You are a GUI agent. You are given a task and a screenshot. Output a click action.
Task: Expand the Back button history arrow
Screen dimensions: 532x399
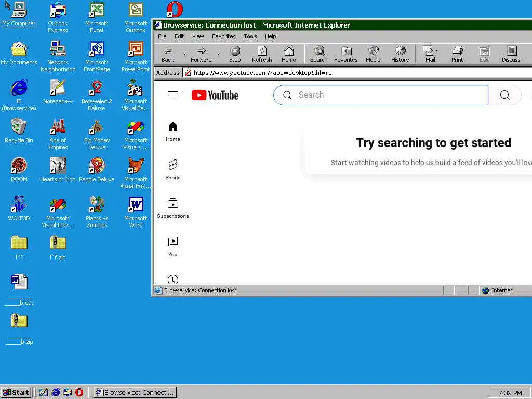coord(184,54)
